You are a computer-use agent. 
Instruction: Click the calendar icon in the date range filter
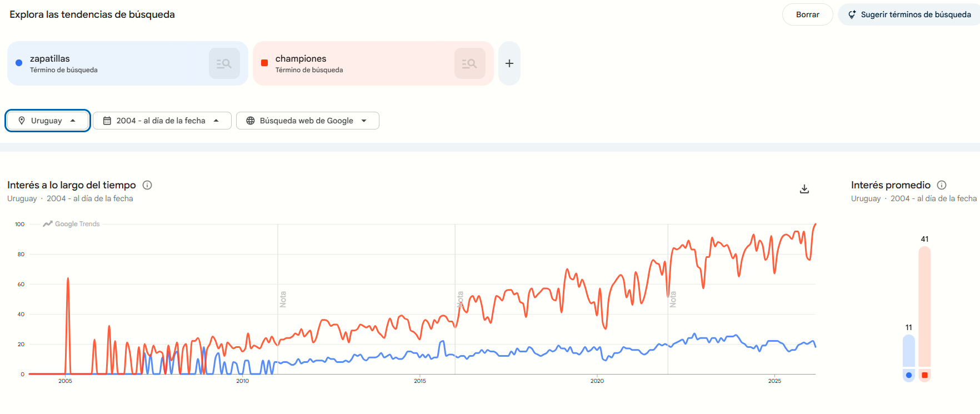(107, 120)
